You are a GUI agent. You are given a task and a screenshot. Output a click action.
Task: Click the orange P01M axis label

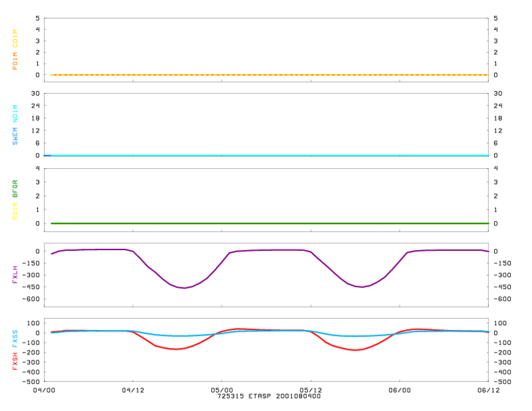click(x=15, y=61)
